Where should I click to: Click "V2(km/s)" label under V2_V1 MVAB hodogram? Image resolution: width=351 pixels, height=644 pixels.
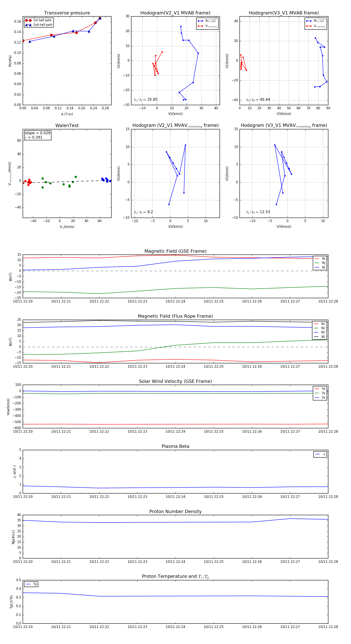click(175, 114)
